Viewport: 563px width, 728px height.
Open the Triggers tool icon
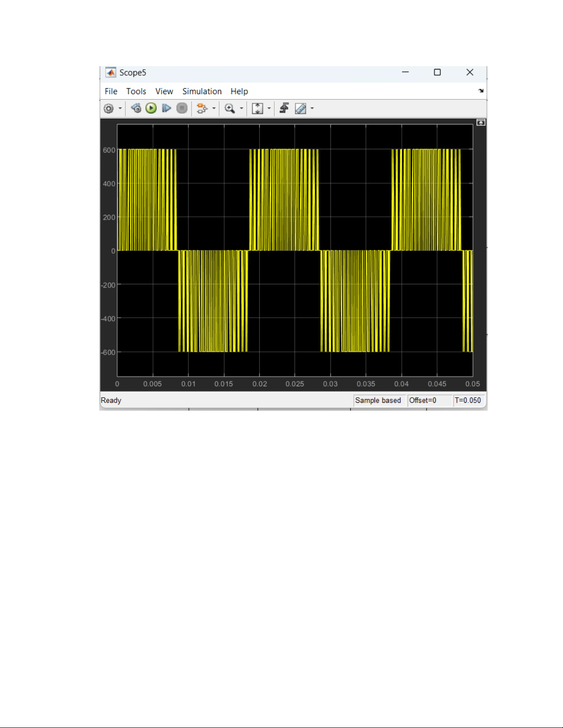click(284, 108)
